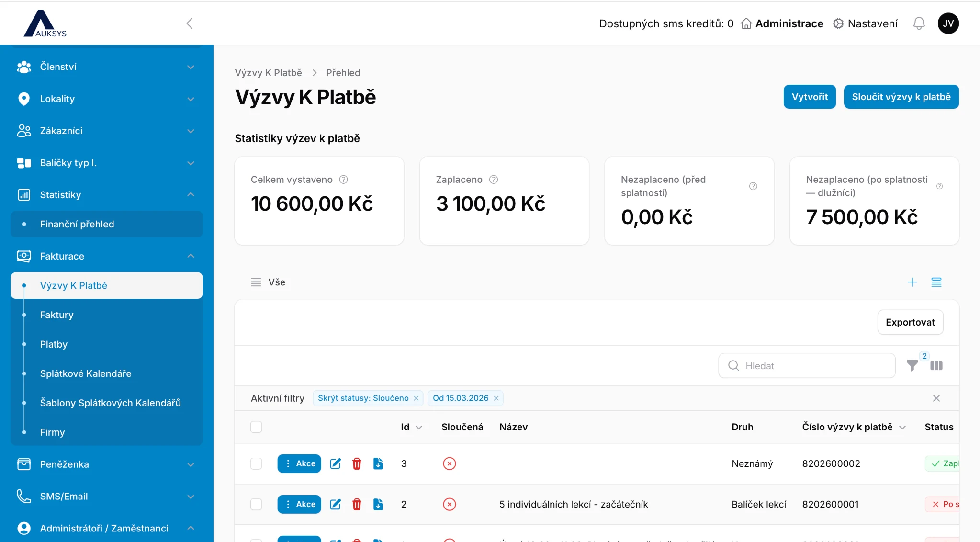Toggle the select-all checkbox in table header
The height and width of the screenshot is (542, 980).
pos(256,427)
